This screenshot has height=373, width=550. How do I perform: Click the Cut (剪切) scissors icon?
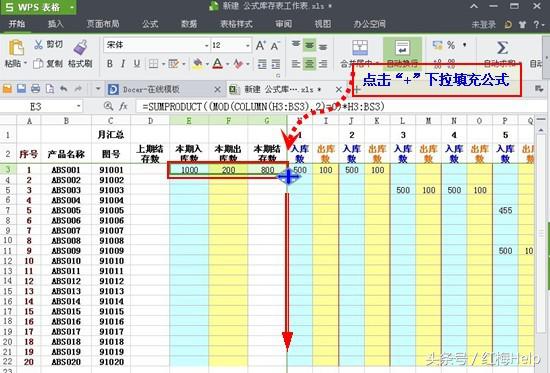tap(38, 45)
